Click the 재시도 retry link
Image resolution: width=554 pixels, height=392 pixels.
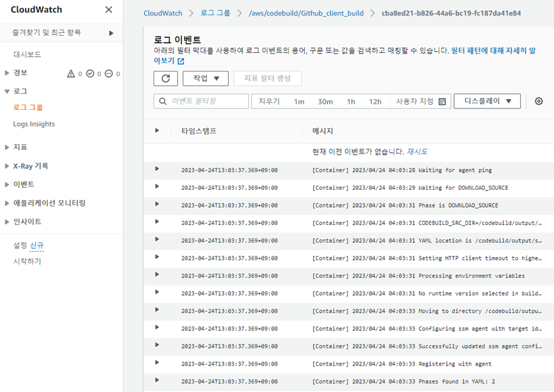pos(417,152)
